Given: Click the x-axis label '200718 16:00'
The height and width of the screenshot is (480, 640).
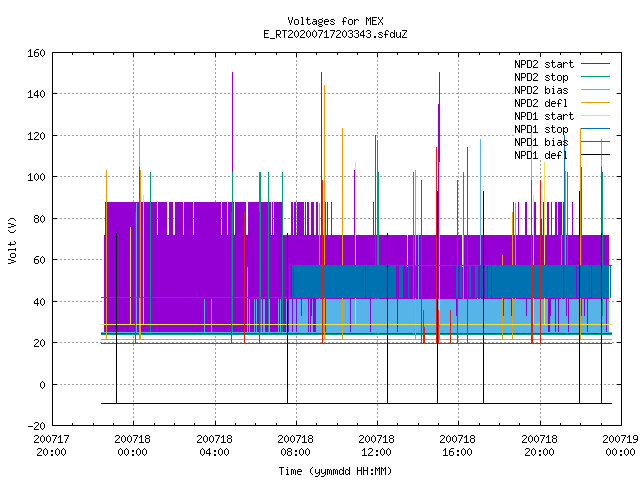Looking at the screenshot, I should pos(458,446).
